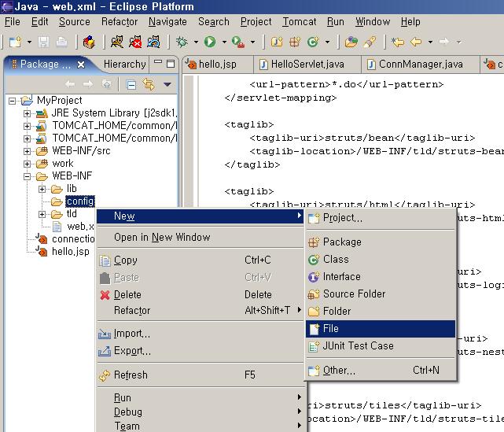Click the green Run toolbar button
The height and width of the screenshot is (432, 504).
click(210, 41)
